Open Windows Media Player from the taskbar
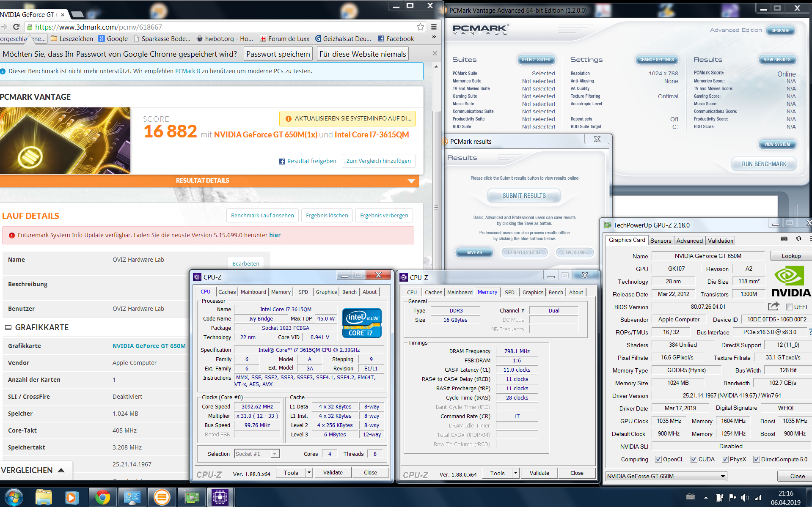The height and width of the screenshot is (507, 812). [72, 497]
